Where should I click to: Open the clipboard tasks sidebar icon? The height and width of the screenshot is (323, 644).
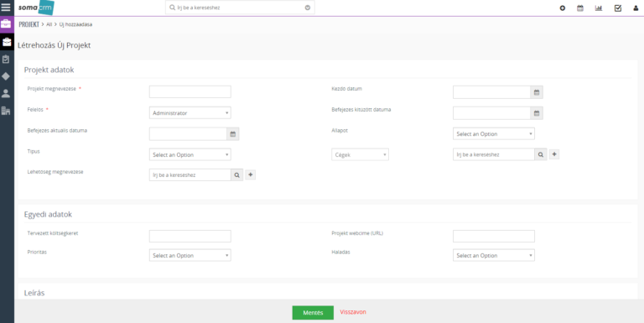6,60
